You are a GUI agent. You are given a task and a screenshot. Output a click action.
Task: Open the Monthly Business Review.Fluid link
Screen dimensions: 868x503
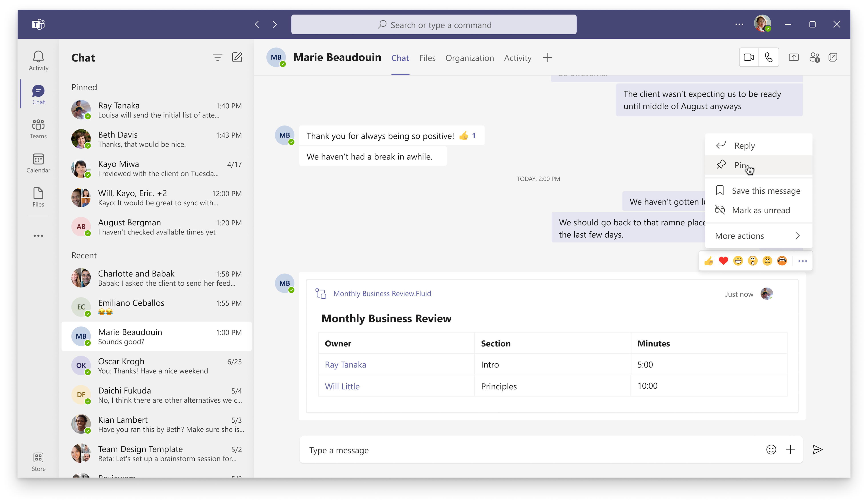click(x=382, y=293)
